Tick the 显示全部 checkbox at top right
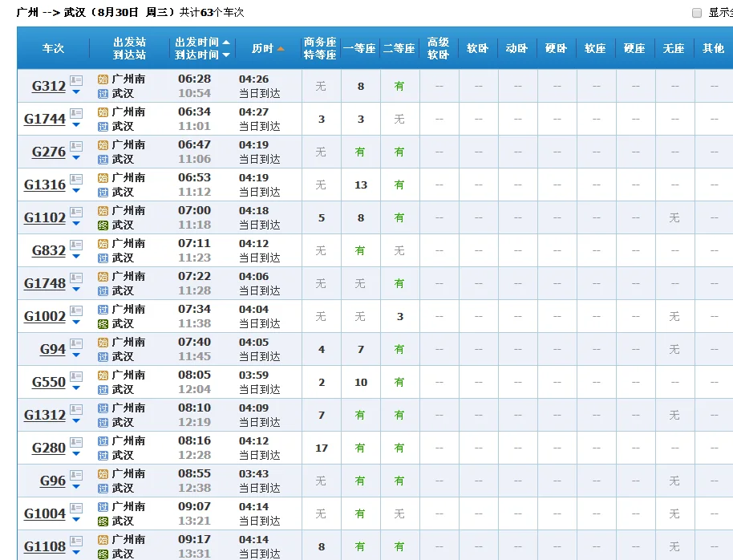733x560 pixels. pyautogui.click(x=696, y=13)
